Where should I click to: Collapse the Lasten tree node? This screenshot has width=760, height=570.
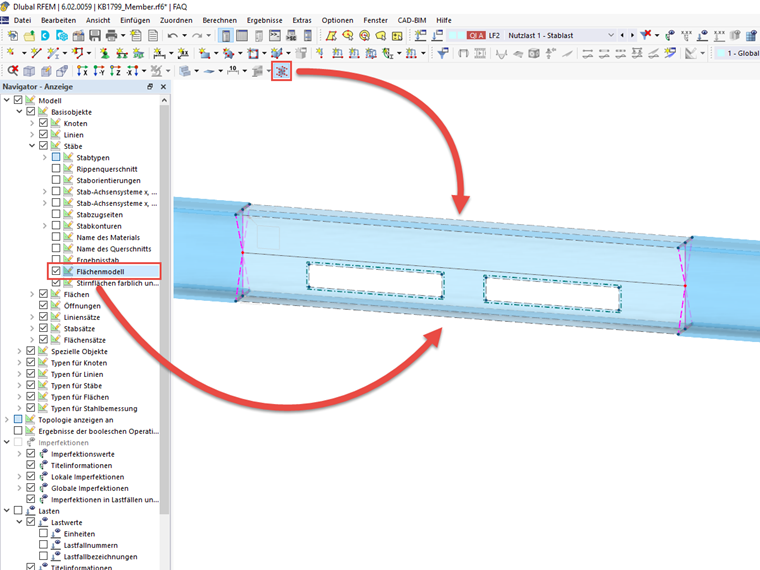click(7, 511)
